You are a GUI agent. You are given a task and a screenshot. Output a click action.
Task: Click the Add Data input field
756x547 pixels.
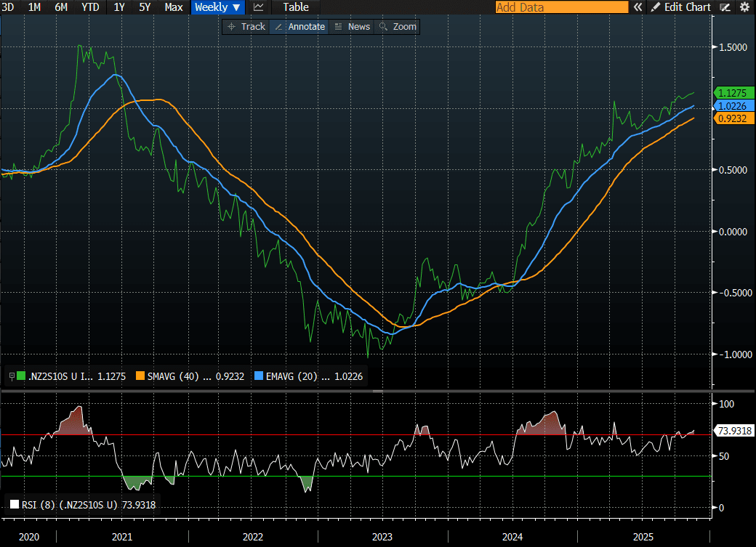561,7
